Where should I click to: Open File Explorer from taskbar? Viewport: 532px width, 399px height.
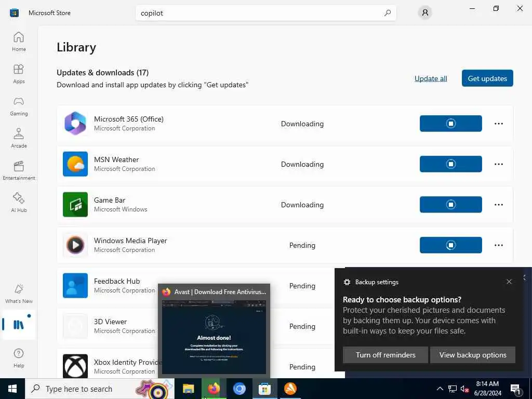[x=188, y=389]
